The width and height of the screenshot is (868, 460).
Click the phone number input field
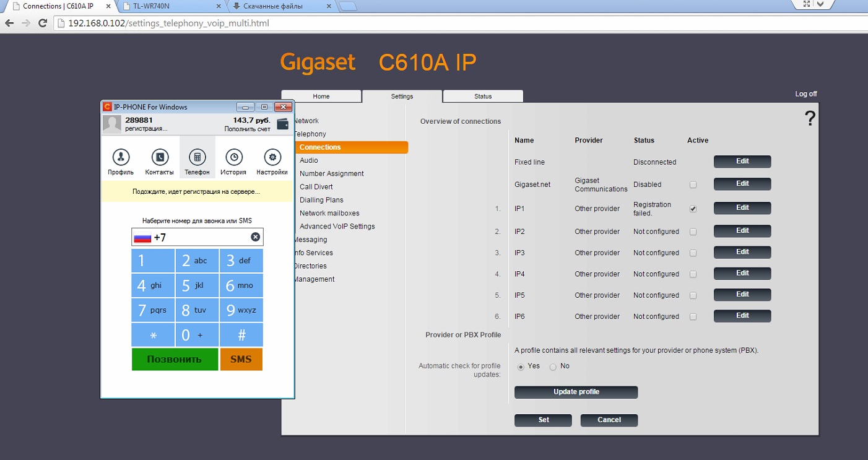click(x=197, y=237)
